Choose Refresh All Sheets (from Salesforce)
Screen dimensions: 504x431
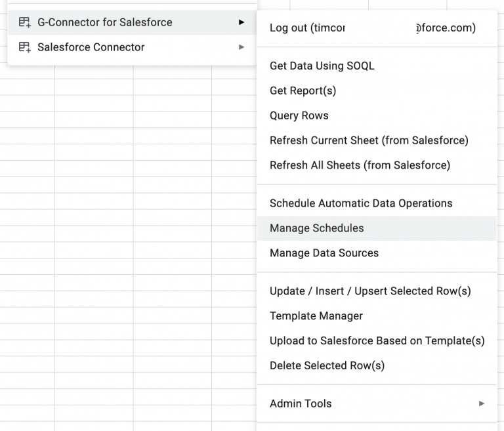coord(360,165)
